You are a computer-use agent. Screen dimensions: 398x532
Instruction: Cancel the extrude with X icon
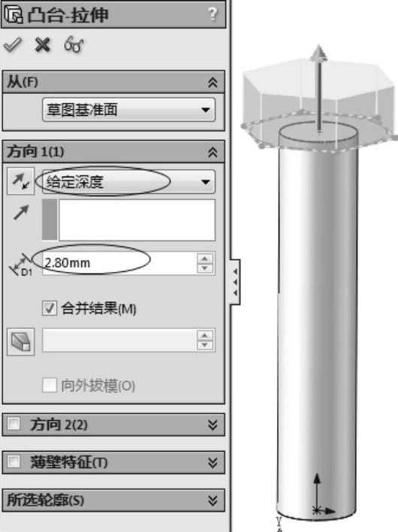(43, 44)
